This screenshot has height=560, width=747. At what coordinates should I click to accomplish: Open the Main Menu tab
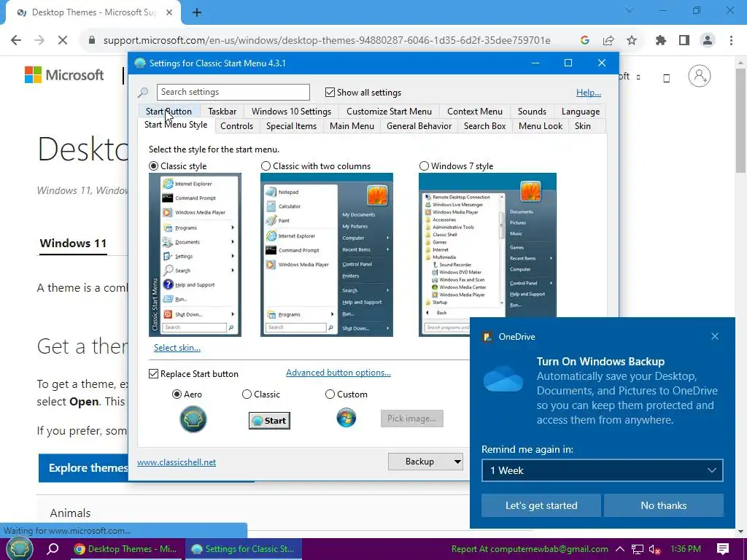tap(352, 126)
